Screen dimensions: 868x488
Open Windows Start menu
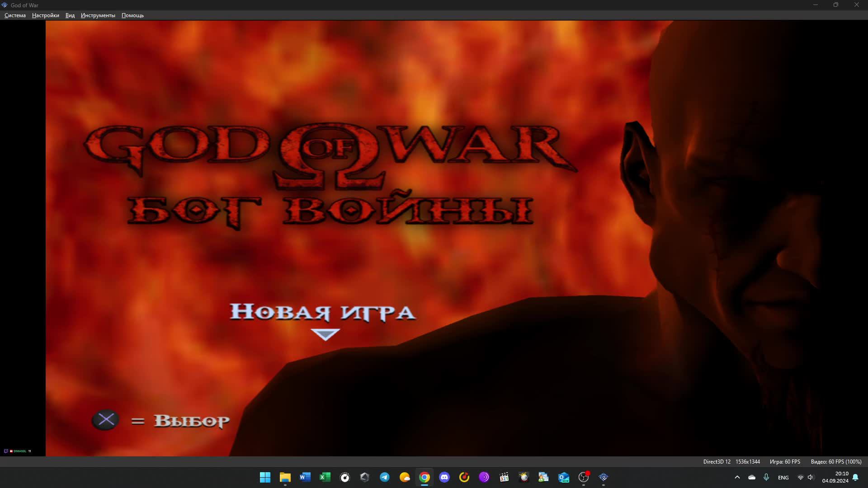click(265, 477)
